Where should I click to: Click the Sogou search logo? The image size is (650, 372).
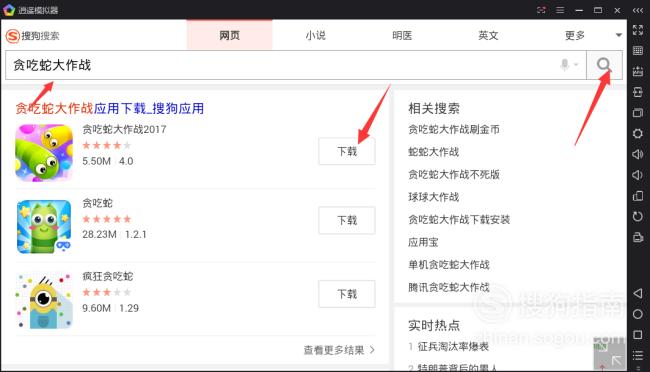pyautogui.click(x=32, y=36)
